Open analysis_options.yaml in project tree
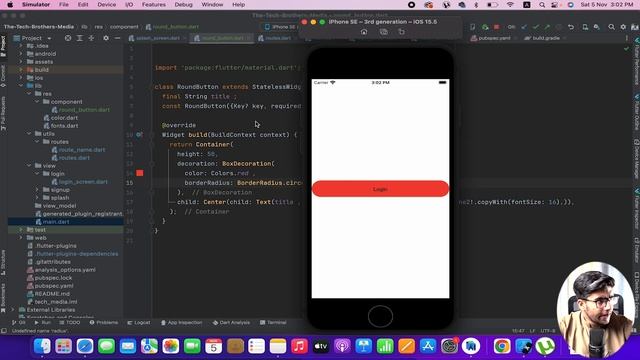 coord(61,270)
